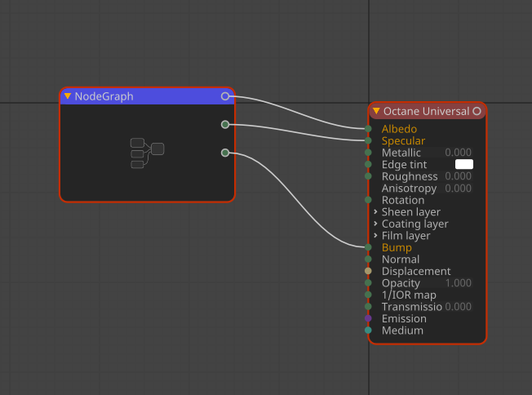The width and height of the screenshot is (532, 395).
Task: Click the Specular input pin
Action: [368, 140]
